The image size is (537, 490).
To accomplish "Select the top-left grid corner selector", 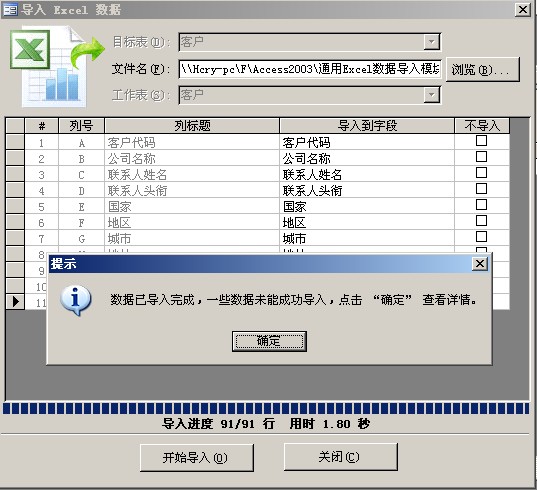I will (x=15, y=125).
